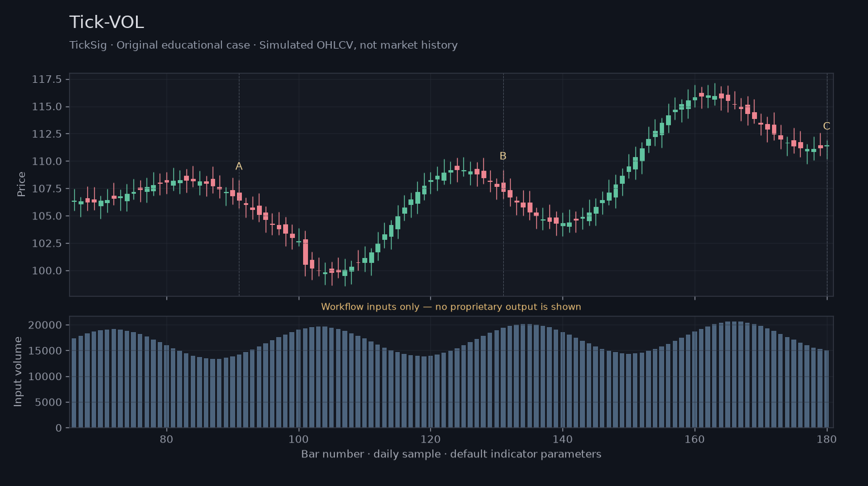Viewport: 868px width, 486px height.
Task: Click the large red candle at bar 101
Action: click(x=306, y=252)
